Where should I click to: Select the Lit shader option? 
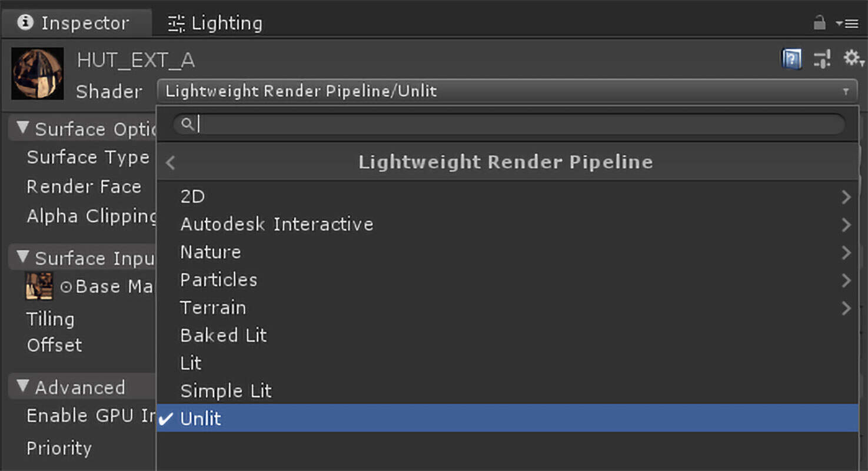coord(191,363)
